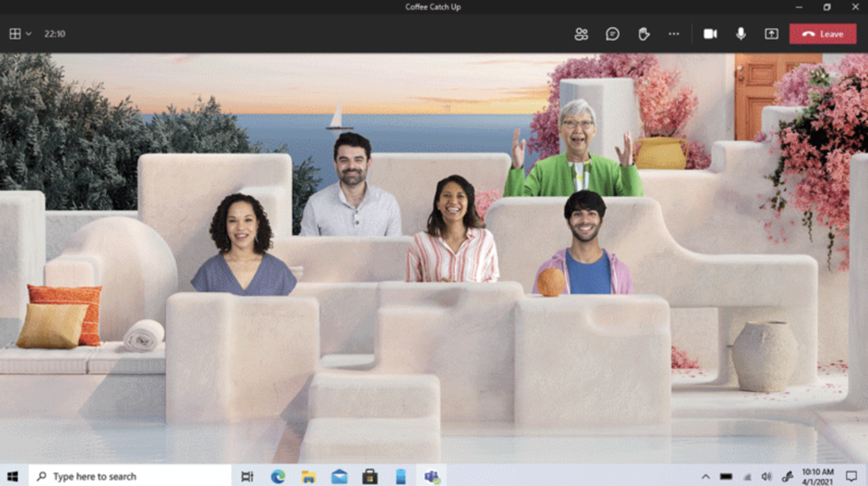Click the woman in the green cardigan

tap(574, 149)
